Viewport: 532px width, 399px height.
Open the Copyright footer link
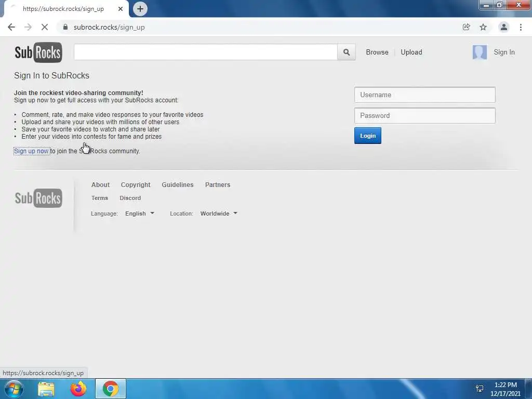136,185
